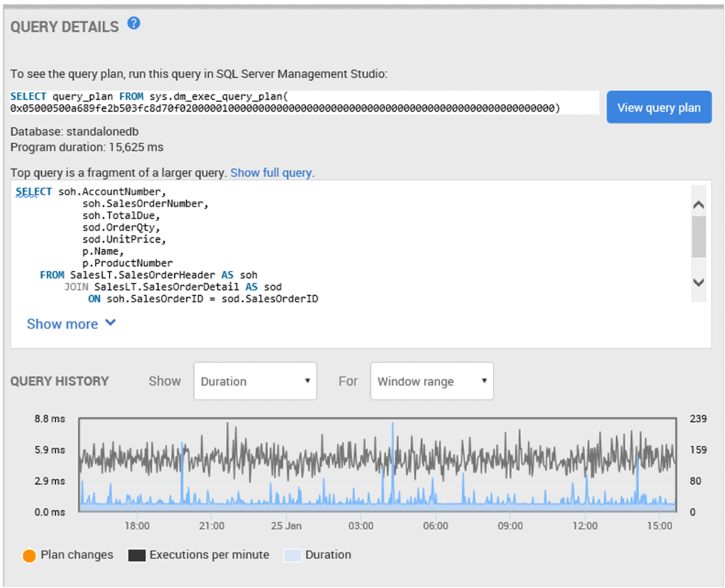The height and width of the screenshot is (588, 725).
Task: Click the scroll-down arrow in the query box
Action: tap(698, 282)
